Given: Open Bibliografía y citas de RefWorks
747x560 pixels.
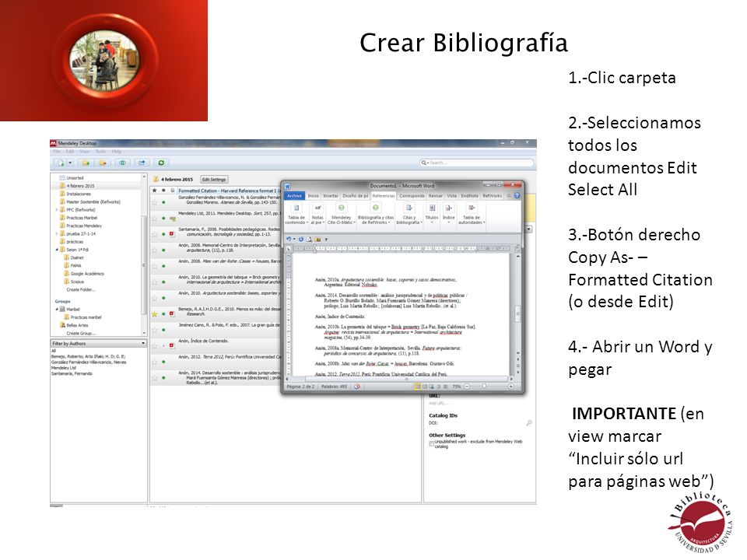Looking at the screenshot, I should click(375, 215).
